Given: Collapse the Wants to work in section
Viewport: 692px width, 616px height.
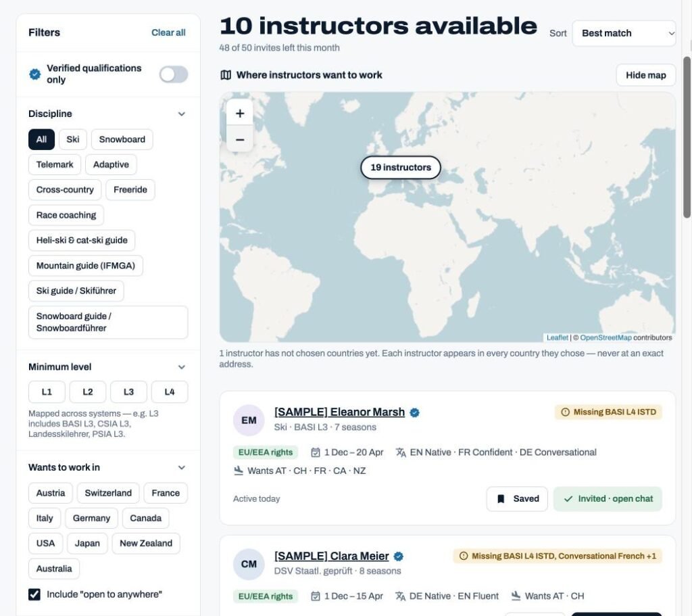Looking at the screenshot, I should [x=181, y=467].
